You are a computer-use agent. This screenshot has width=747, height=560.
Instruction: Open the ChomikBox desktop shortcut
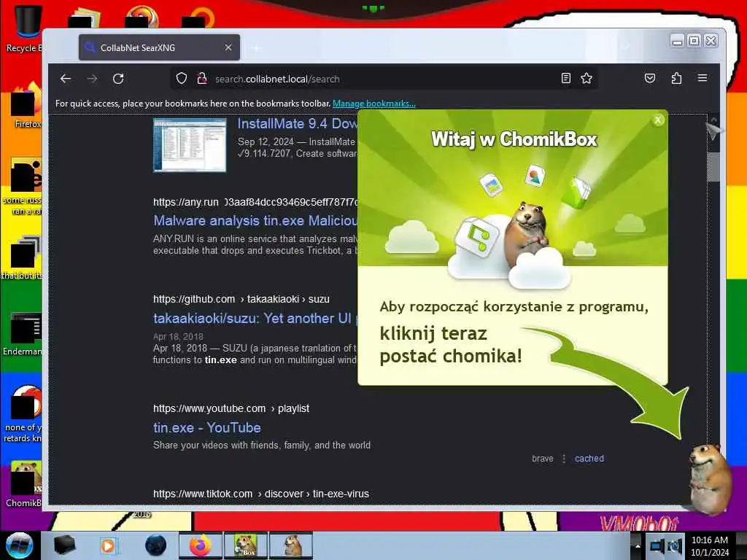(x=23, y=483)
